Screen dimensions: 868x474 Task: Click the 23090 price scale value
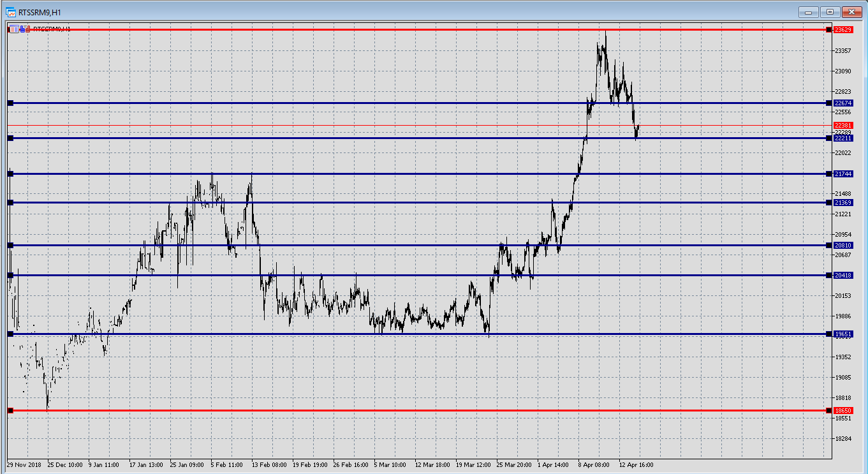pos(843,71)
